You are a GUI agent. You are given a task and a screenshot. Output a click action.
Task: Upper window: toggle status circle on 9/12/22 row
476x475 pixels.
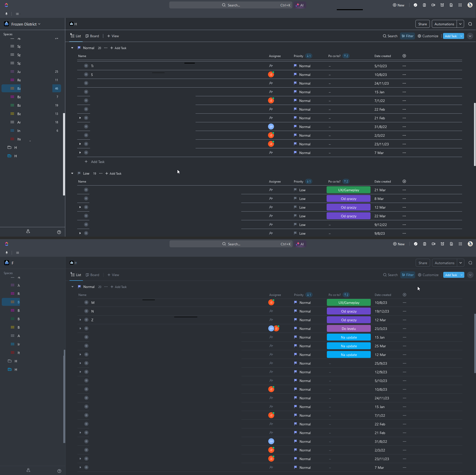(86, 224)
